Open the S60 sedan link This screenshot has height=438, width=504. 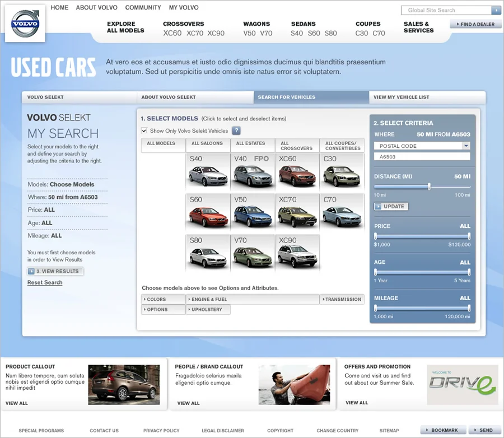coord(314,33)
